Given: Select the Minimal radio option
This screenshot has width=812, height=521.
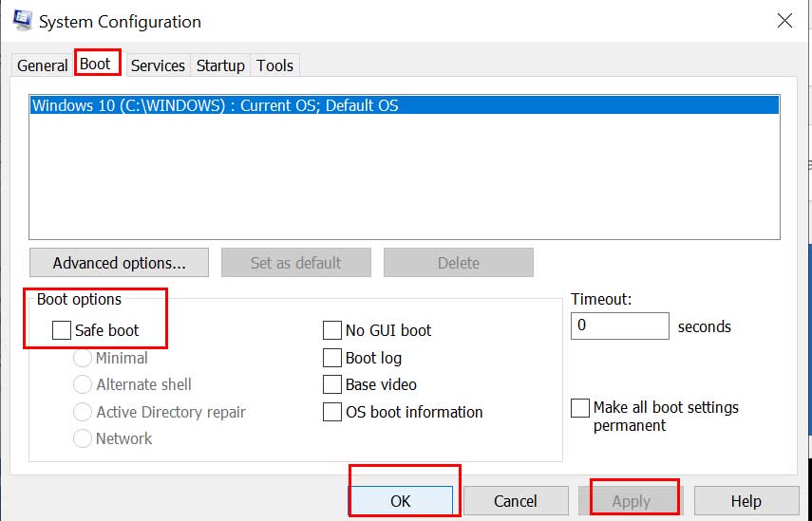Looking at the screenshot, I should tap(83, 358).
